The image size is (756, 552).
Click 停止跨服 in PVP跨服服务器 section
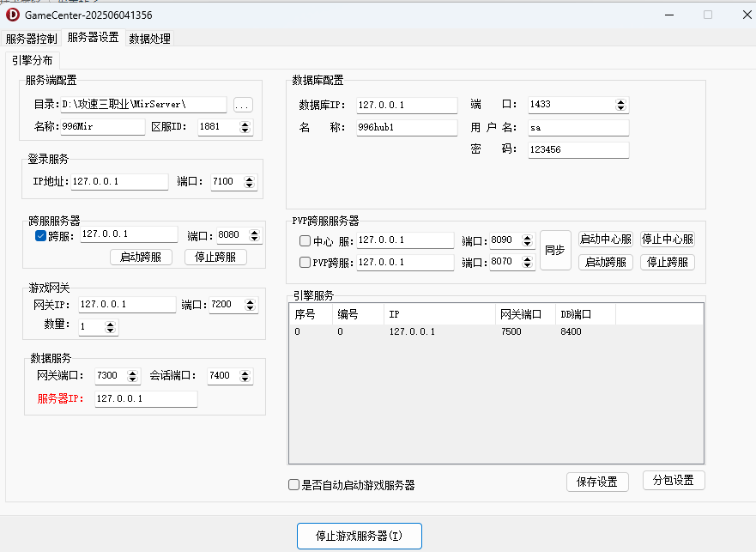click(x=668, y=263)
